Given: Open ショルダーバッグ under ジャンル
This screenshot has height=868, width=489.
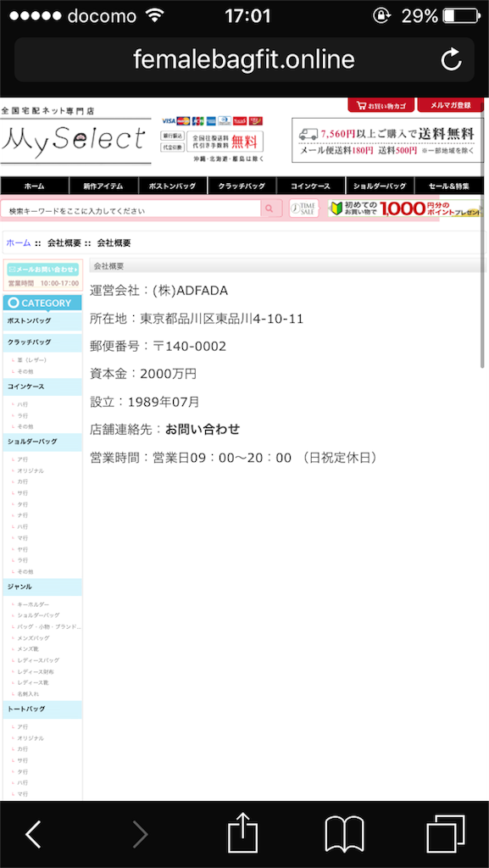Looking at the screenshot, I should pos(38,615).
